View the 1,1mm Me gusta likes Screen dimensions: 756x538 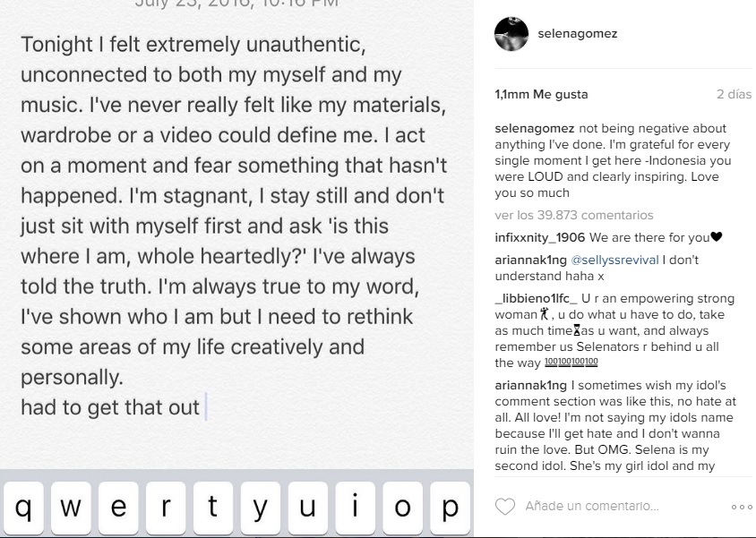[x=541, y=94]
